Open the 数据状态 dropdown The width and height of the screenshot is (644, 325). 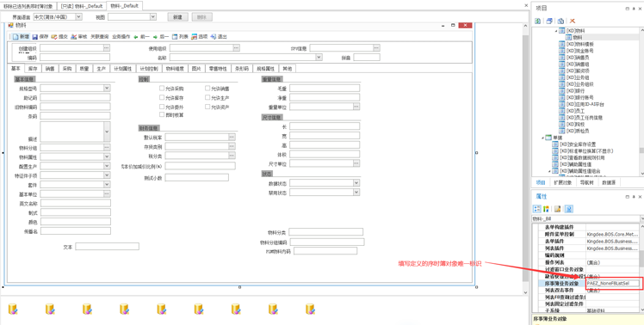[x=356, y=183]
